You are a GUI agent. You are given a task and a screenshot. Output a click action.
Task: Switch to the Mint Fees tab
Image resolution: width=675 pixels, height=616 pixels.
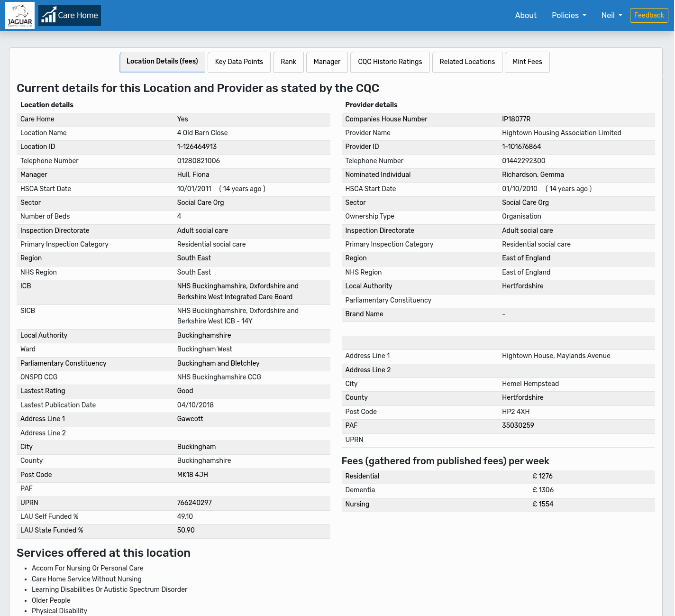[527, 62]
